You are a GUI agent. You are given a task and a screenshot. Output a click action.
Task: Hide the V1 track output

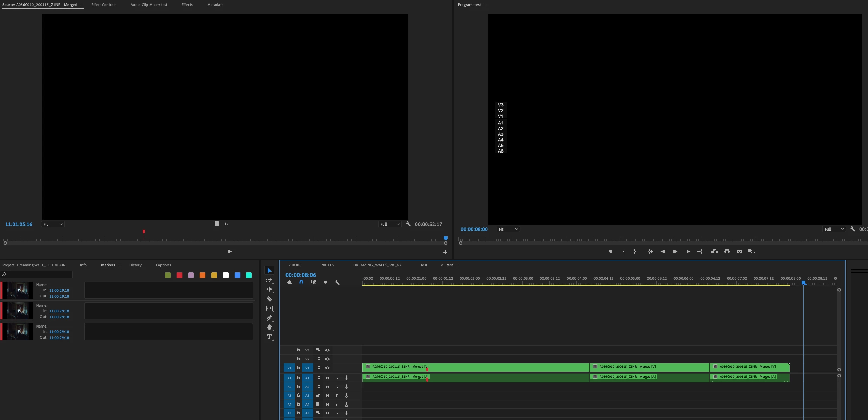point(327,368)
